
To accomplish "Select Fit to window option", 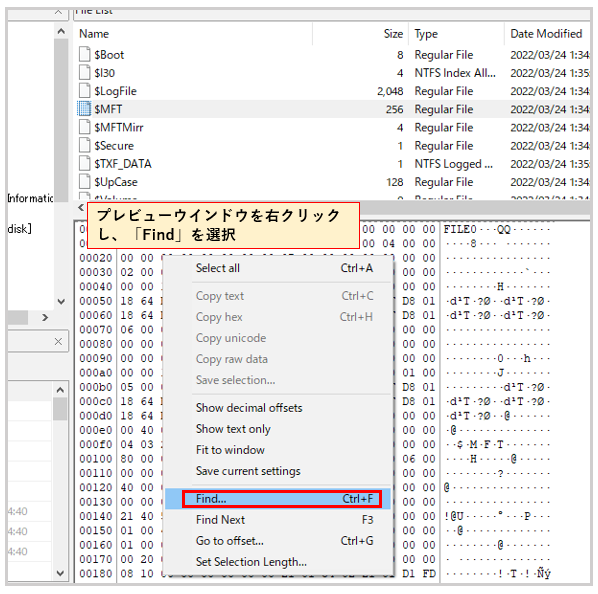I will 278,450.
